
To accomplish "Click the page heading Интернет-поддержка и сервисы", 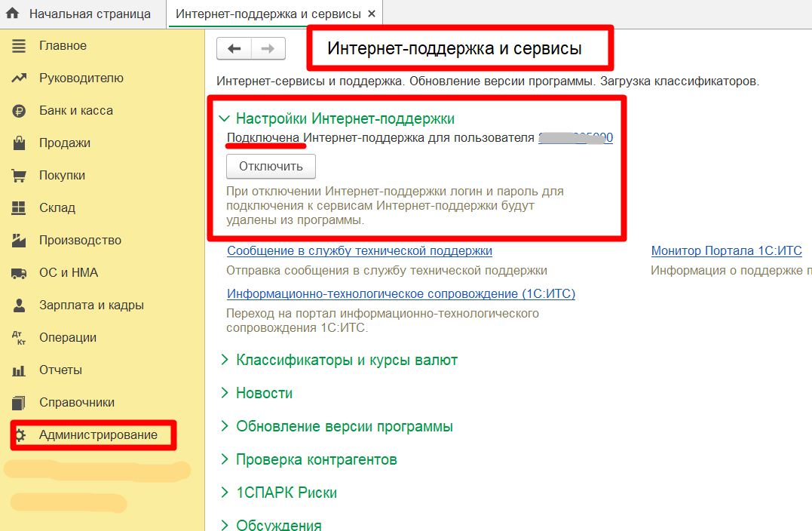I will click(x=455, y=49).
